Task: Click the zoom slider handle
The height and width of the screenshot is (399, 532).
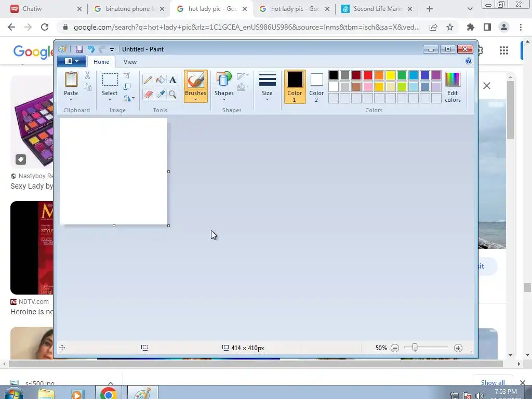Action: [x=415, y=348]
